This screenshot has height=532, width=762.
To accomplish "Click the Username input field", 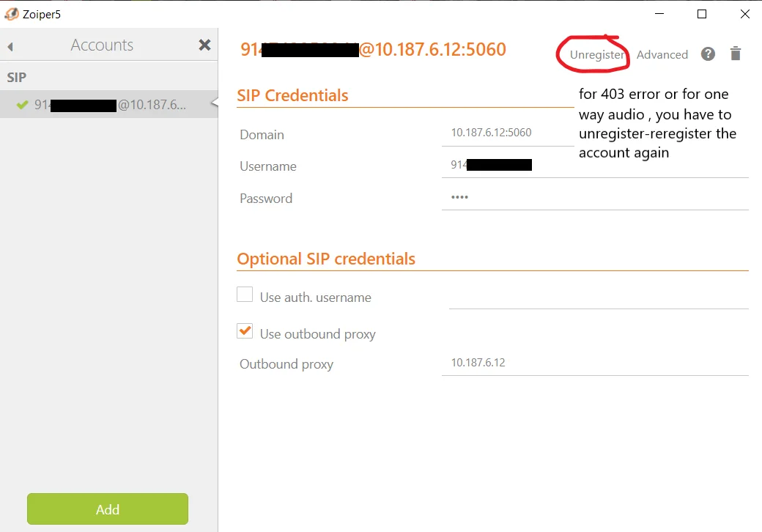I will [593, 166].
